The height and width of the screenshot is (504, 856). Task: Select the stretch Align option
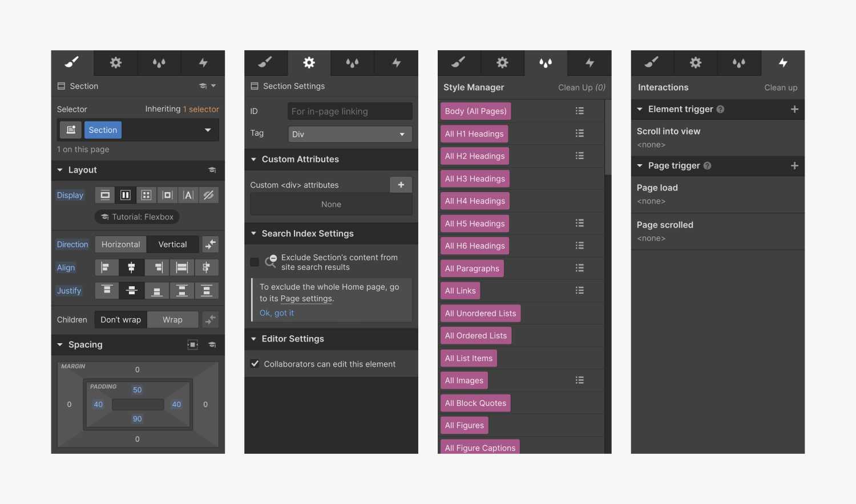(181, 267)
